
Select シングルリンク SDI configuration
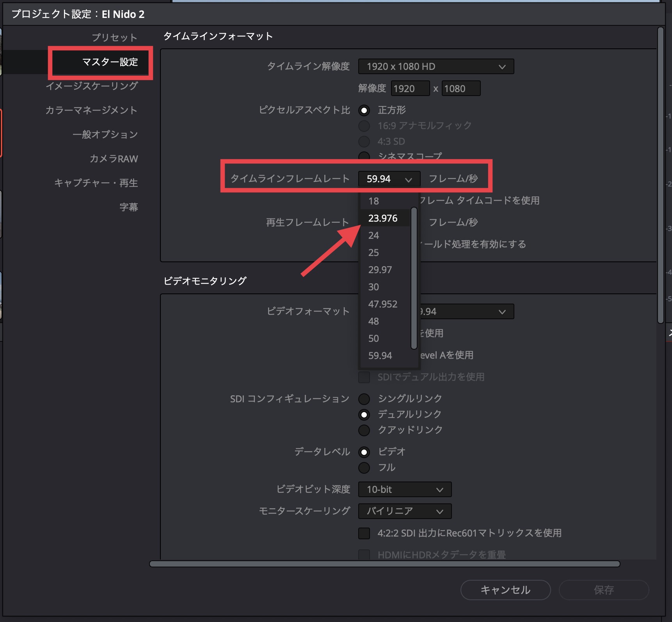(x=364, y=399)
